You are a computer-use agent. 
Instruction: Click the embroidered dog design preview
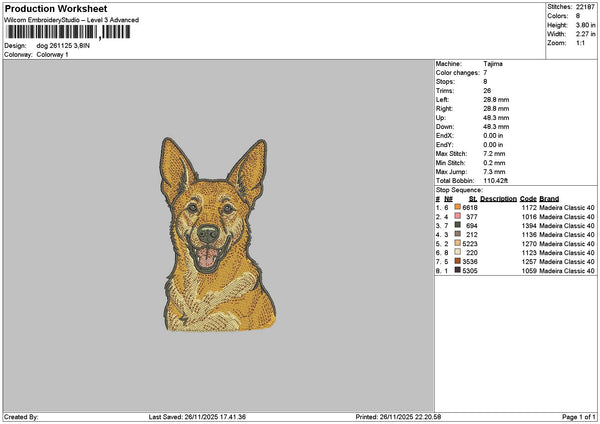coord(218,235)
